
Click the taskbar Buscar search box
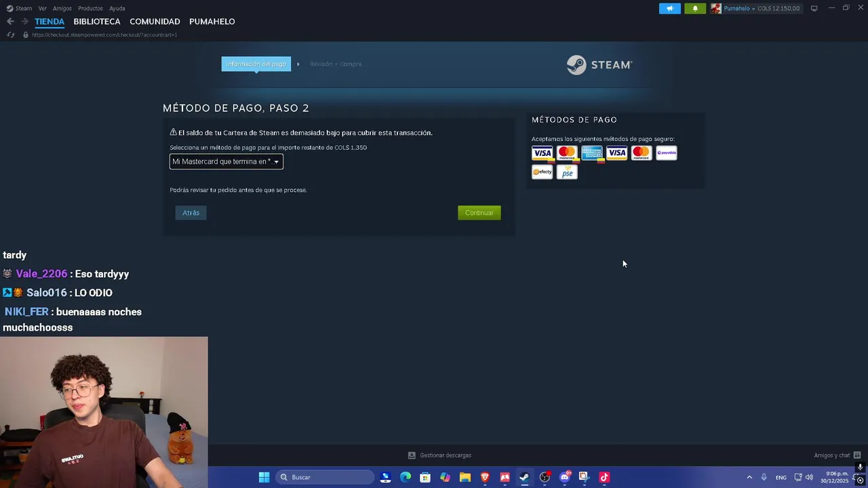click(325, 477)
